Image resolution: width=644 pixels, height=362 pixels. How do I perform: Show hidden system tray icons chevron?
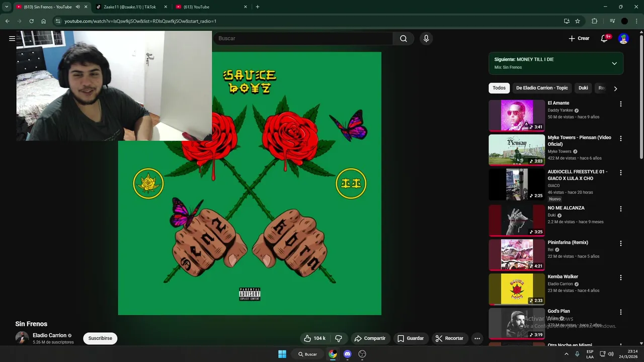click(x=566, y=354)
